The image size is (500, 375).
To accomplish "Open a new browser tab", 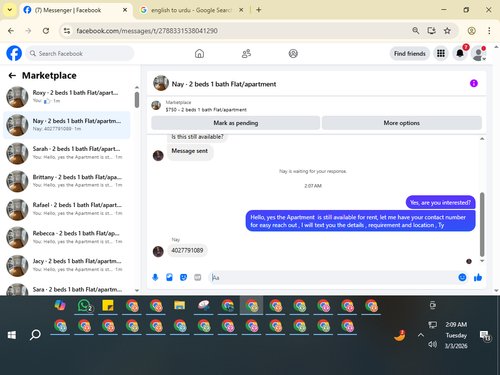I will pyautogui.click(x=259, y=10).
